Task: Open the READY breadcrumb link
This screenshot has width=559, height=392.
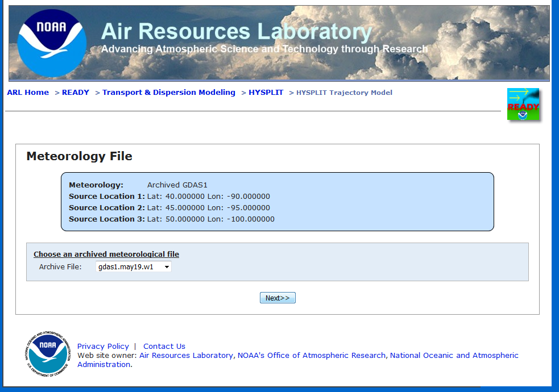Action: (76, 92)
